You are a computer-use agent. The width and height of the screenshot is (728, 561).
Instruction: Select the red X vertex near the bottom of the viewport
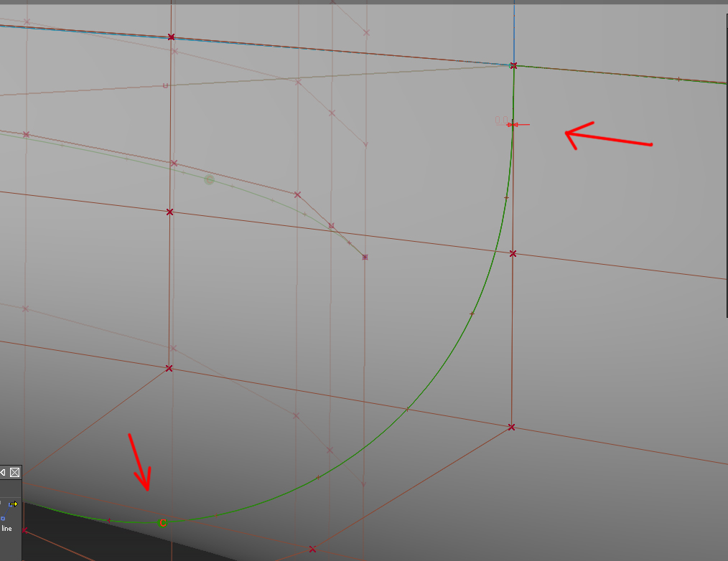point(312,548)
